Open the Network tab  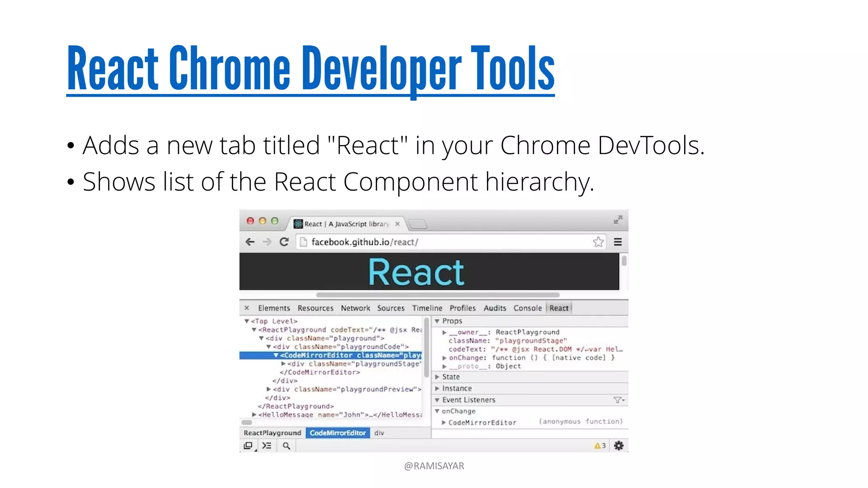[355, 308]
